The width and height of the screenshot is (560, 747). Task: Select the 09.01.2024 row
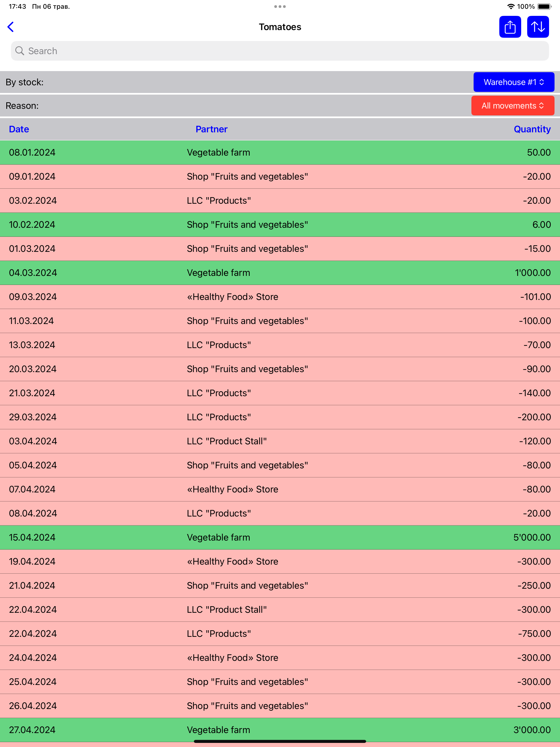point(280,177)
